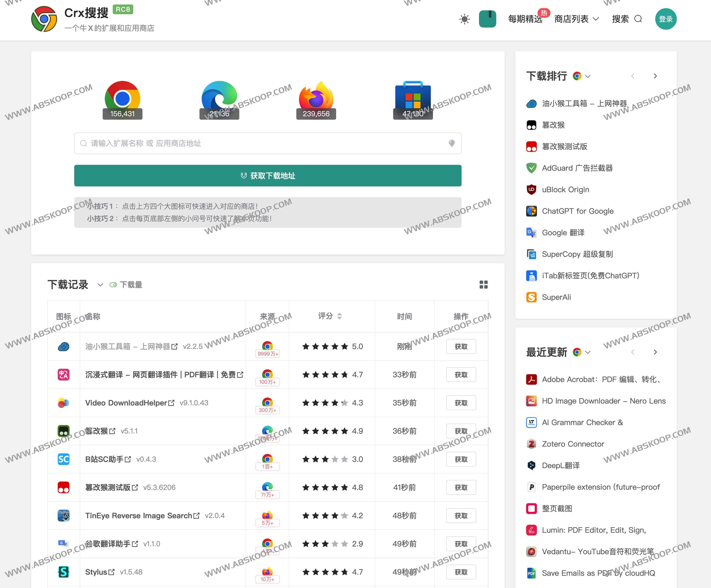The width and height of the screenshot is (711, 588).
Task: Select the 油小猴工具箱 icon in 下载排行
Action: [531, 104]
